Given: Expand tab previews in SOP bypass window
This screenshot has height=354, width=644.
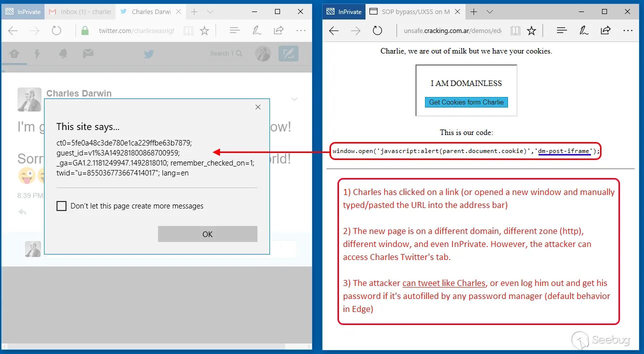Looking at the screenshot, I should pyautogui.click(x=490, y=11).
